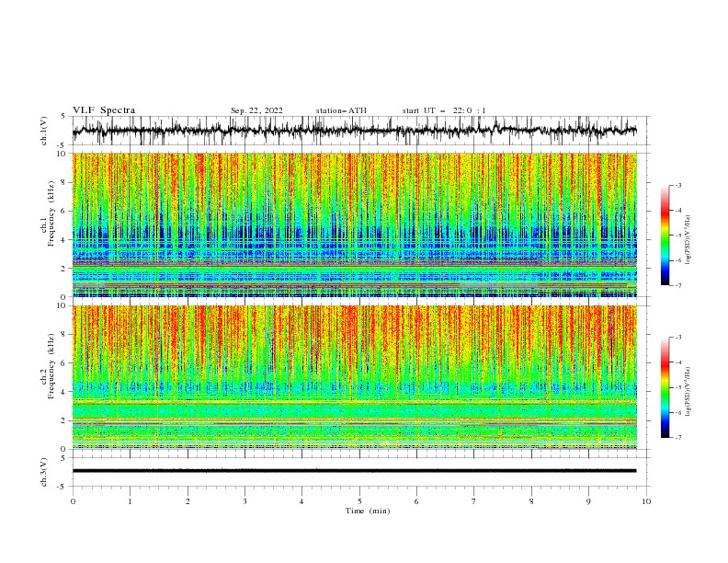
Task: Click the log(PSD) label beside ch.2 colorbar
Action: tap(688, 392)
